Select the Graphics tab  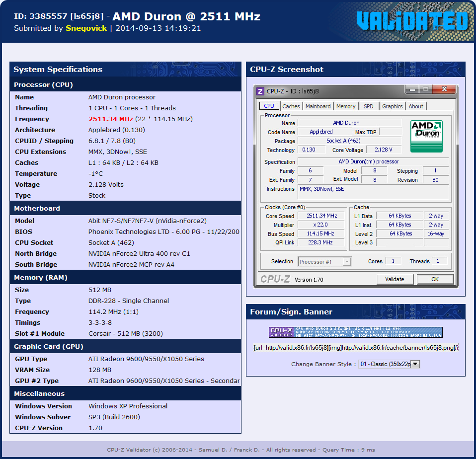[x=392, y=106]
